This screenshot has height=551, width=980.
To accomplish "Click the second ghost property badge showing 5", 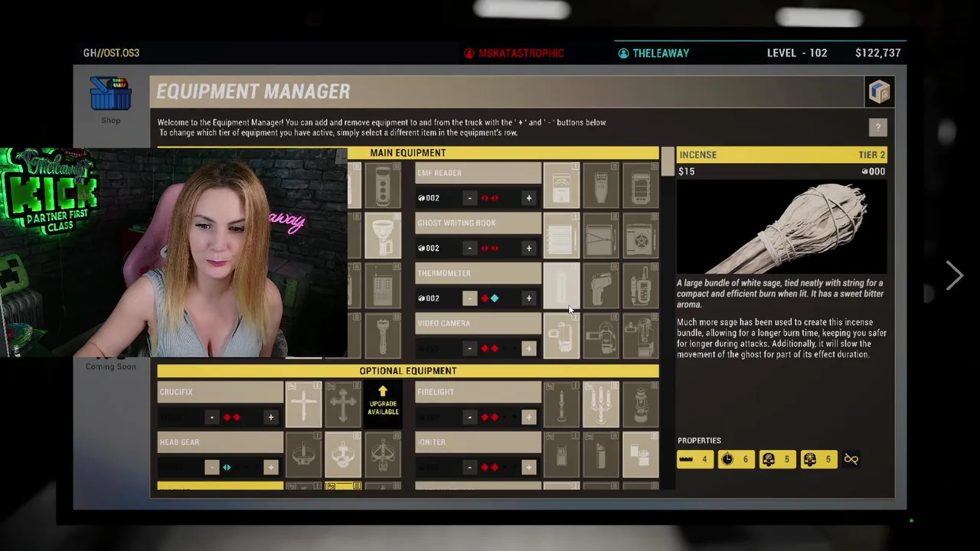I will point(819,459).
